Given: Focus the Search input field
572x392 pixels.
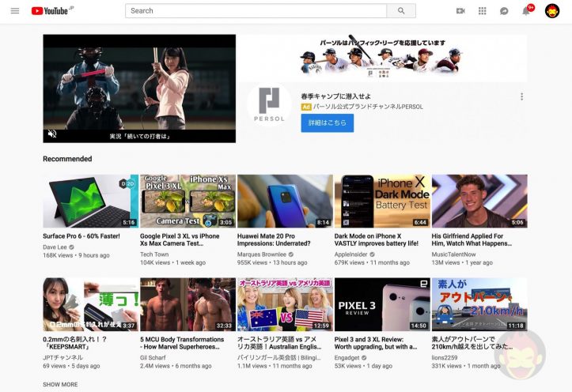Looking at the screenshot, I should point(256,11).
